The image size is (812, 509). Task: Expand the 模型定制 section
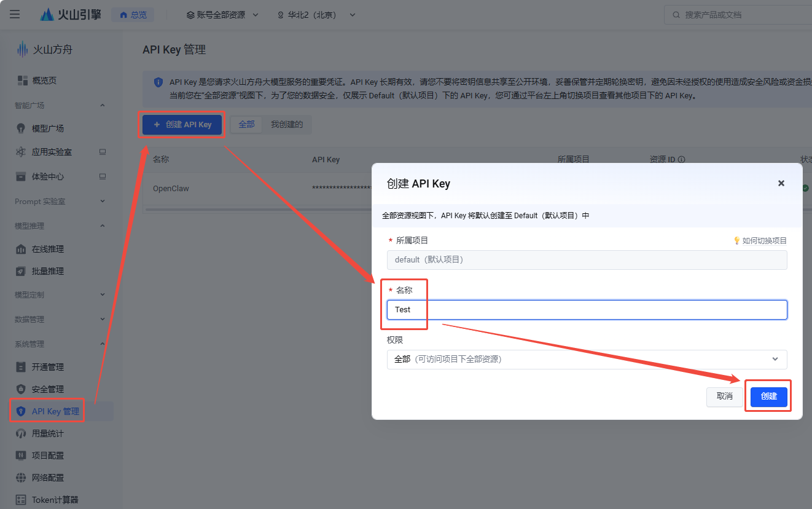coord(103,294)
